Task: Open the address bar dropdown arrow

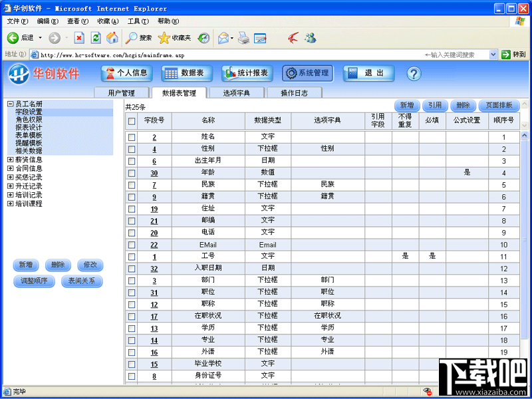Action: tap(493, 55)
